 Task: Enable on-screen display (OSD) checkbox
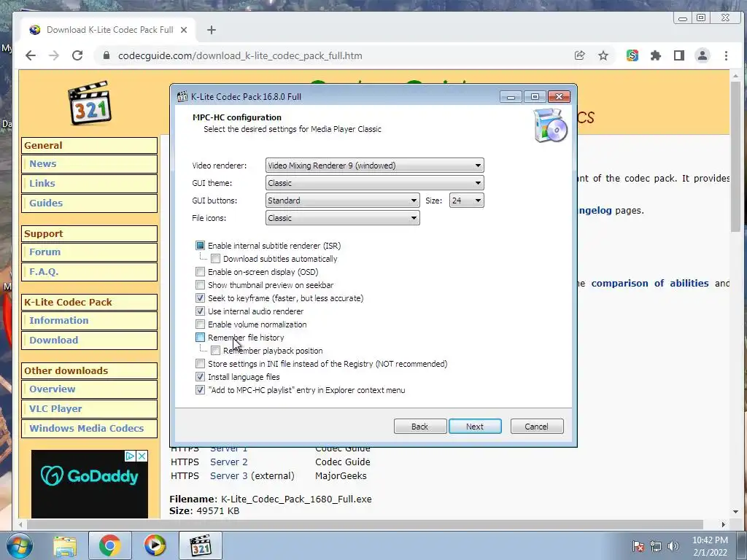200,272
